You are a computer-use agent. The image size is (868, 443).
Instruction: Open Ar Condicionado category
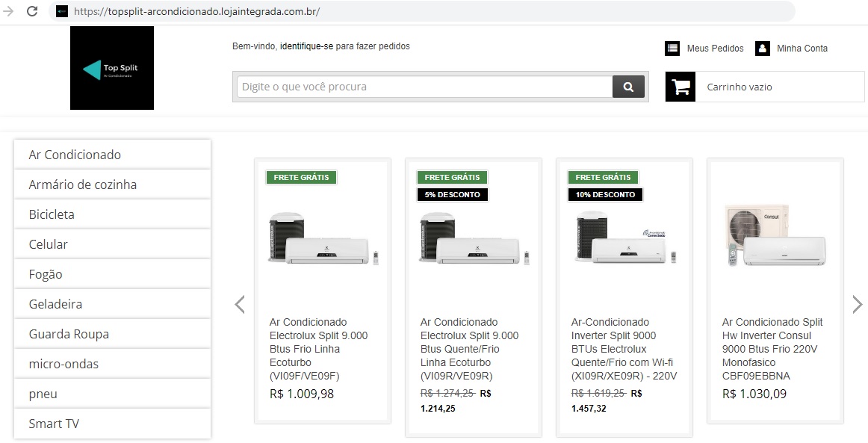point(112,155)
